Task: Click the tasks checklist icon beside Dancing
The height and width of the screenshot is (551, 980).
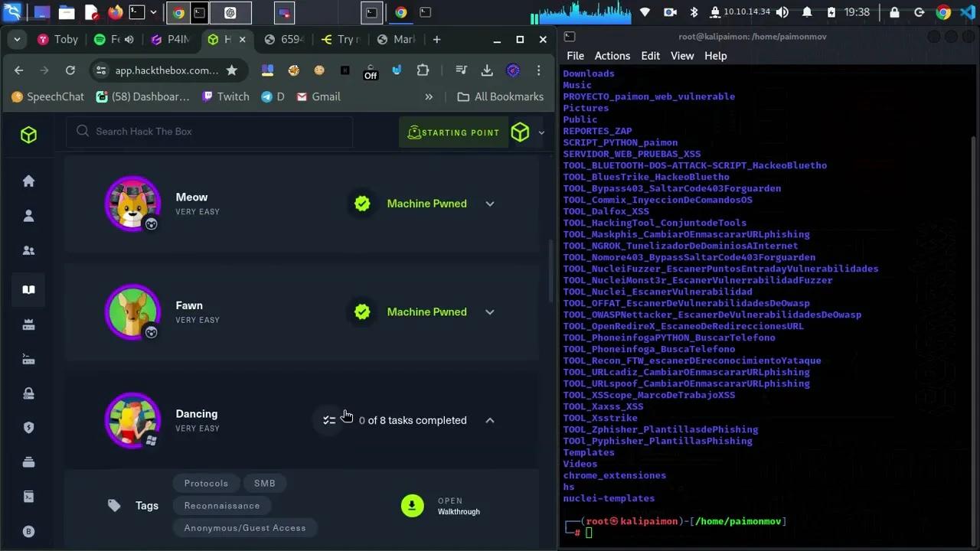Action: pos(329,420)
